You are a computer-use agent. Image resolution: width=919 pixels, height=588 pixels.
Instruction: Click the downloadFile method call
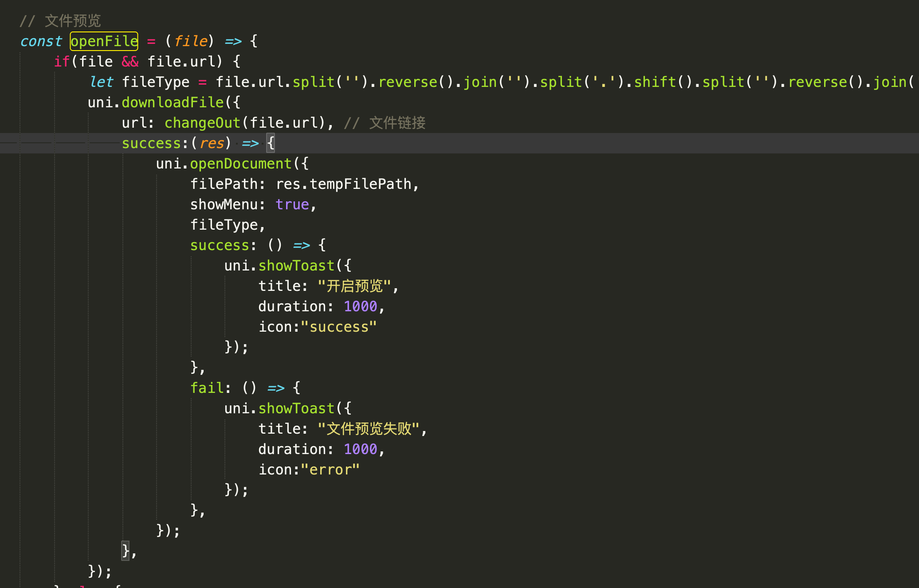[173, 102]
